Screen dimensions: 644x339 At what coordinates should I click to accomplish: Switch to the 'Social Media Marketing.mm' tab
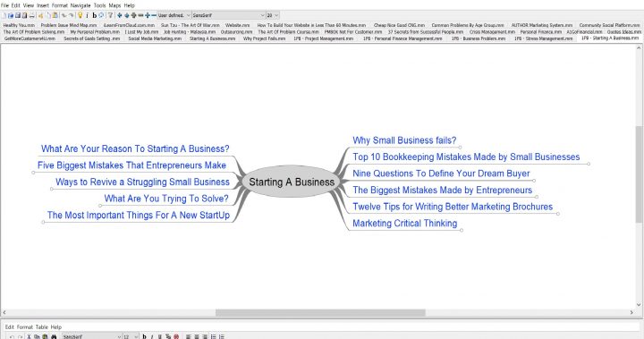point(155,38)
